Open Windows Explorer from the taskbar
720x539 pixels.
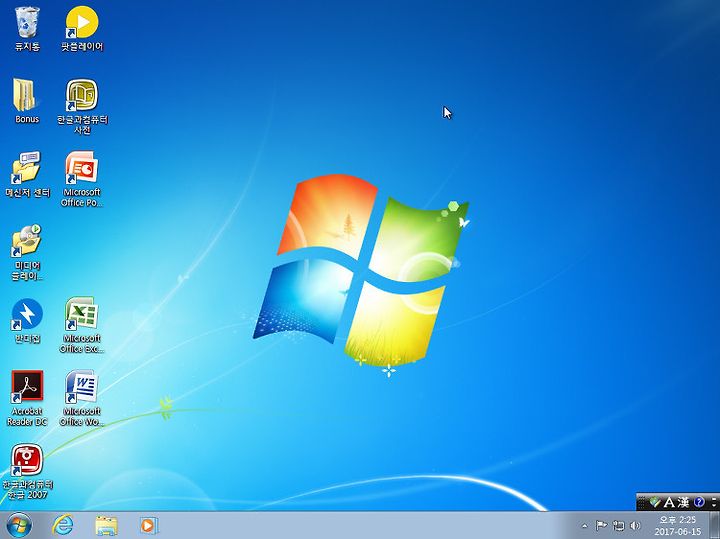point(106,525)
